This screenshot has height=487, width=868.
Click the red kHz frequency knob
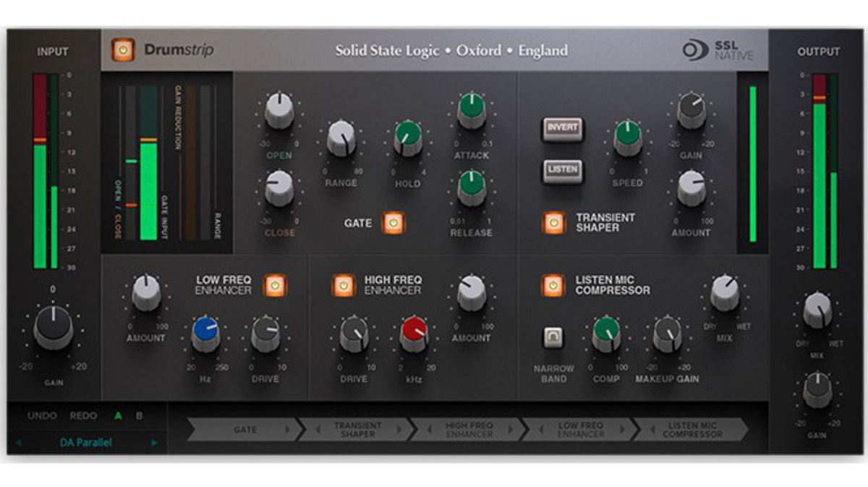414,334
